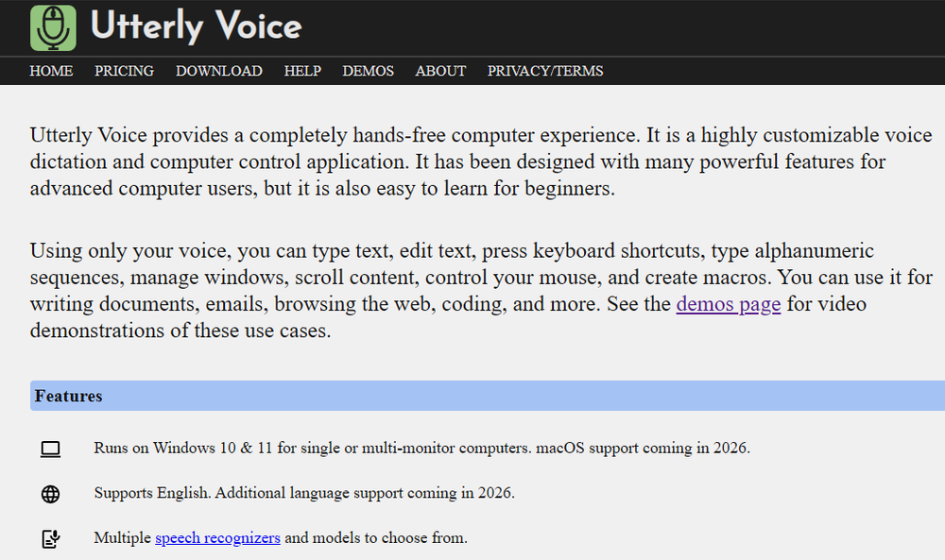Click the text 'Runs on Windows 10 & 11'
945x560 pixels.
[x=183, y=448]
